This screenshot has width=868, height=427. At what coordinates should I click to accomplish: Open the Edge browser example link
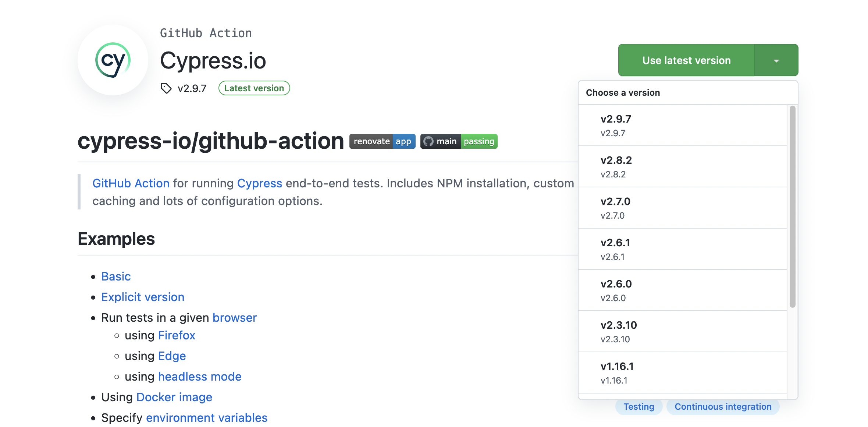171,356
